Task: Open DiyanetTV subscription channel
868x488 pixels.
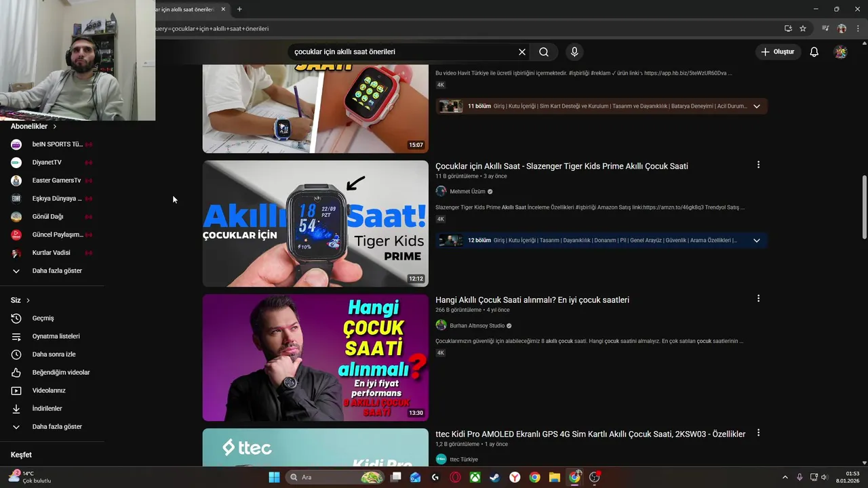Action: click(52, 162)
